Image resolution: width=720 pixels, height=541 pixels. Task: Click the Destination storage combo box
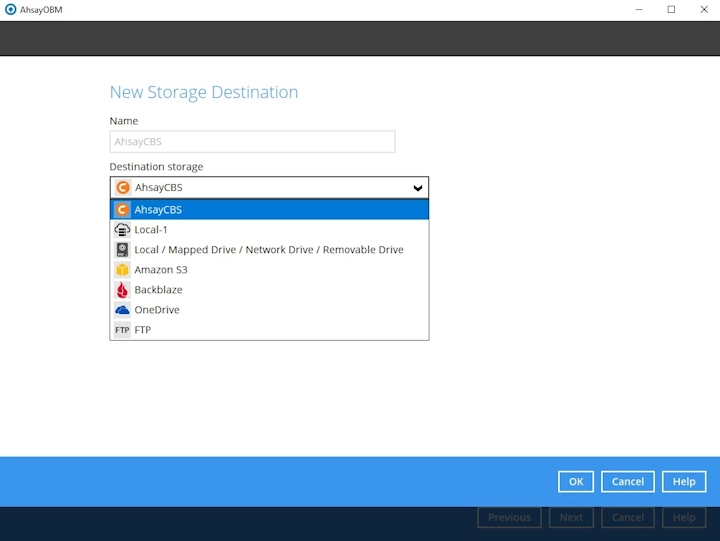pos(269,187)
